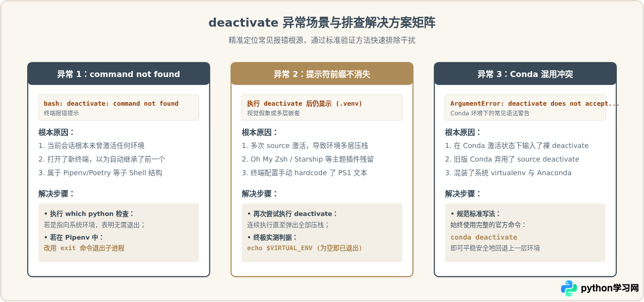Click 根本原因 heading in the 异常 2 card
The height and width of the screenshot is (302, 644).
(x=260, y=132)
